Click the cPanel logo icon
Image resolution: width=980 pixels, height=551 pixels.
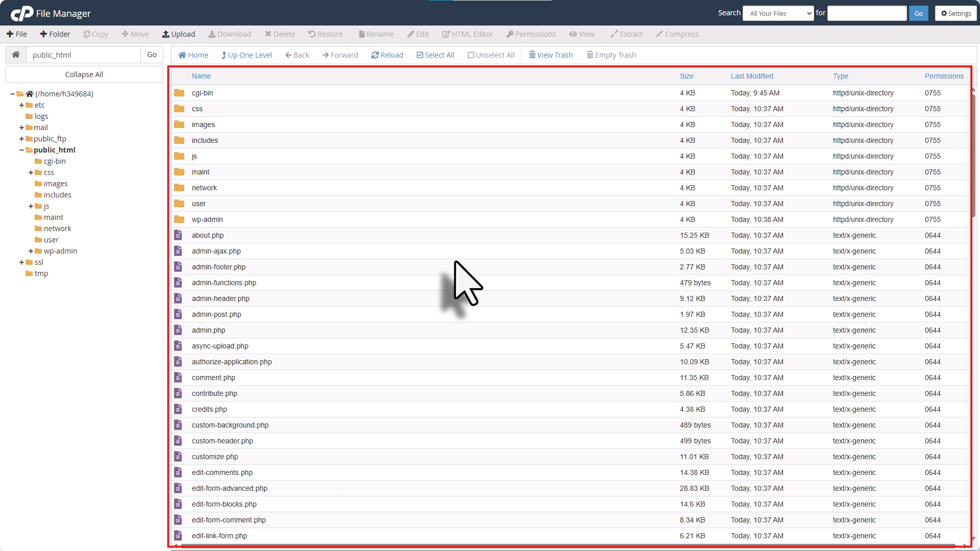pos(22,13)
